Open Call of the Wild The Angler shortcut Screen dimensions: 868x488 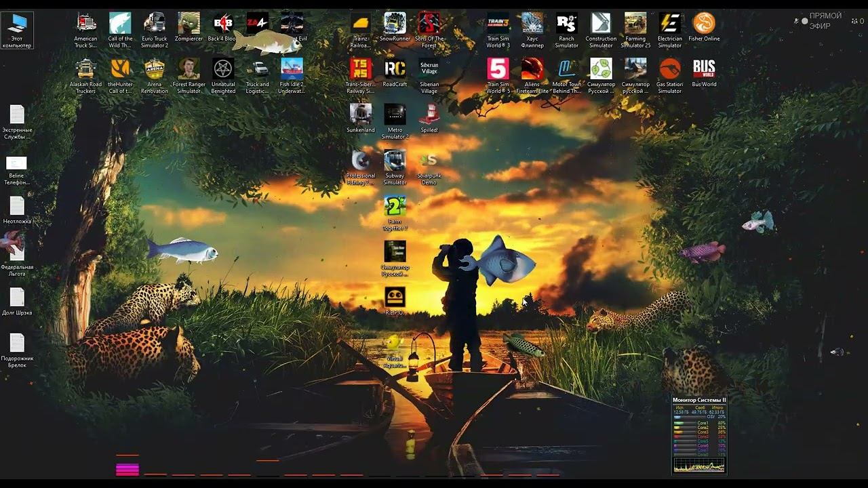click(120, 30)
